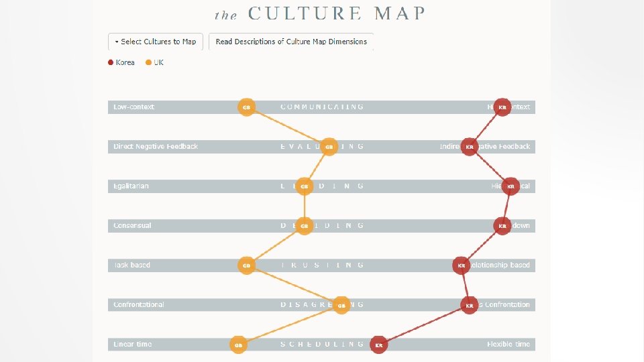This screenshot has height=362, width=644.
Task: Click the orange UK legend dot
Action: [x=149, y=62]
